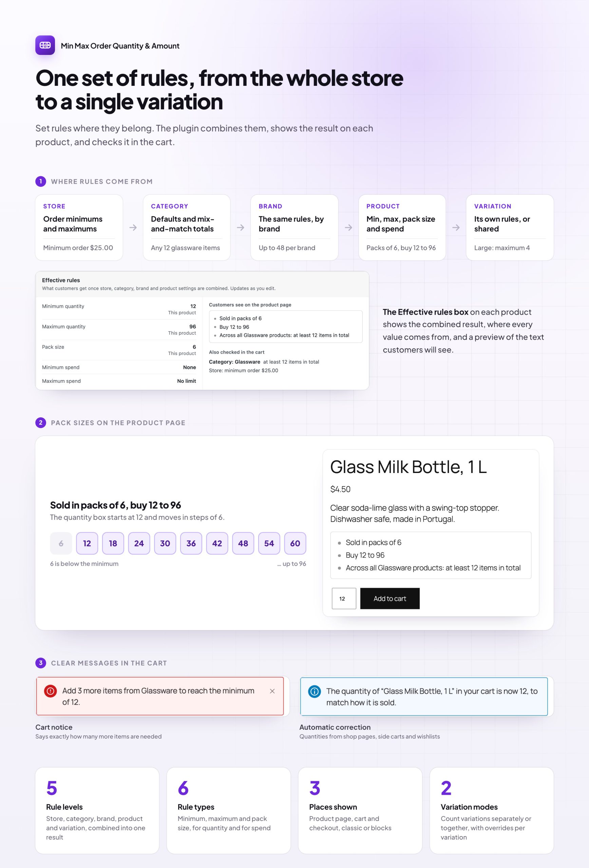This screenshot has width=589, height=868.
Task: Click Store: minimum order $25.00 in rules box
Action: point(243,371)
